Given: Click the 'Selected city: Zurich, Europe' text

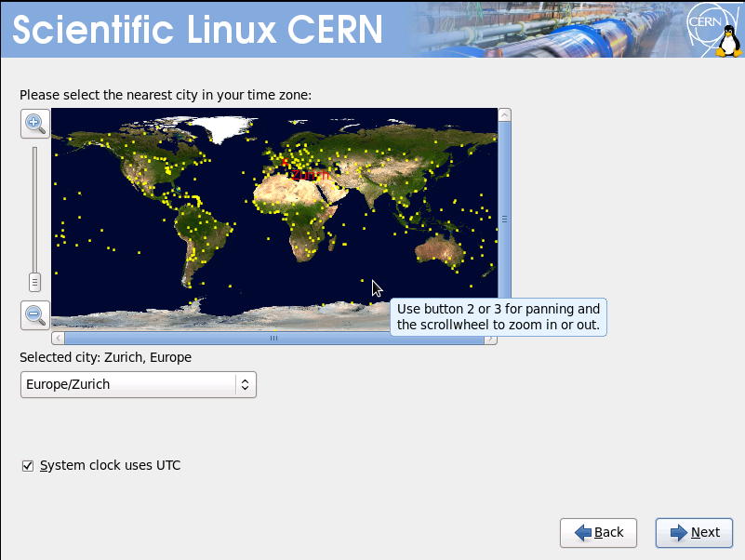Looking at the screenshot, I should [x=105, y=357].
